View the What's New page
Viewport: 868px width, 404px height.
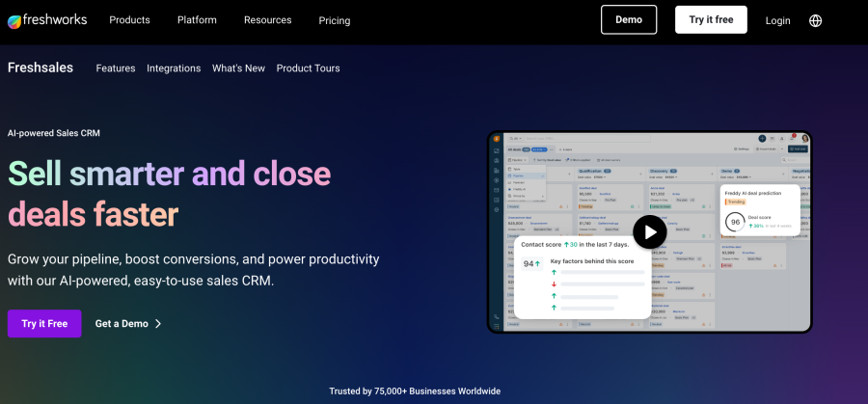coord(238,68)
